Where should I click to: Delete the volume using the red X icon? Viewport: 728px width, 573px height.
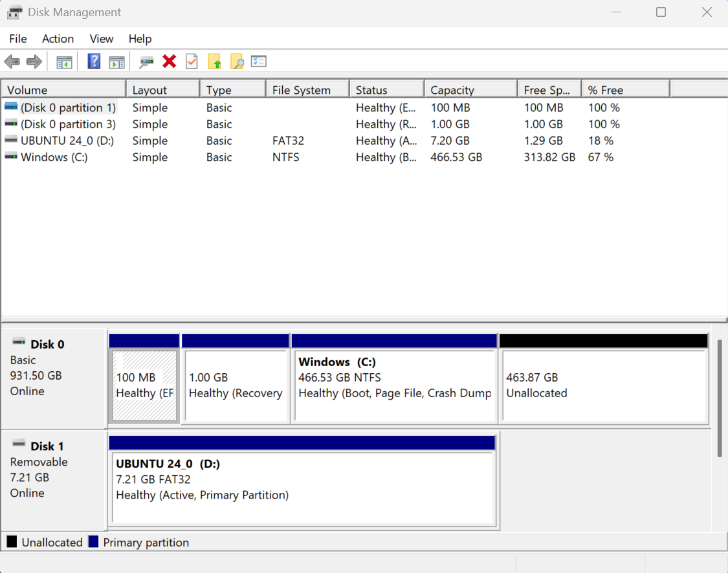169,61
